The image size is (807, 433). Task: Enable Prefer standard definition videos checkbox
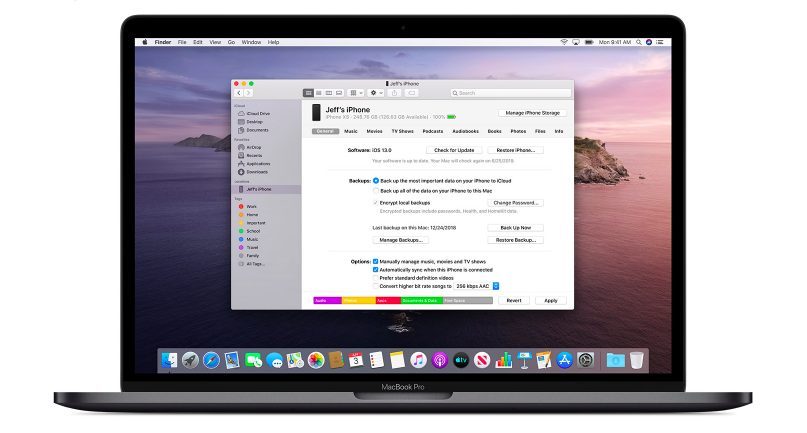click(x=376, y=277)
